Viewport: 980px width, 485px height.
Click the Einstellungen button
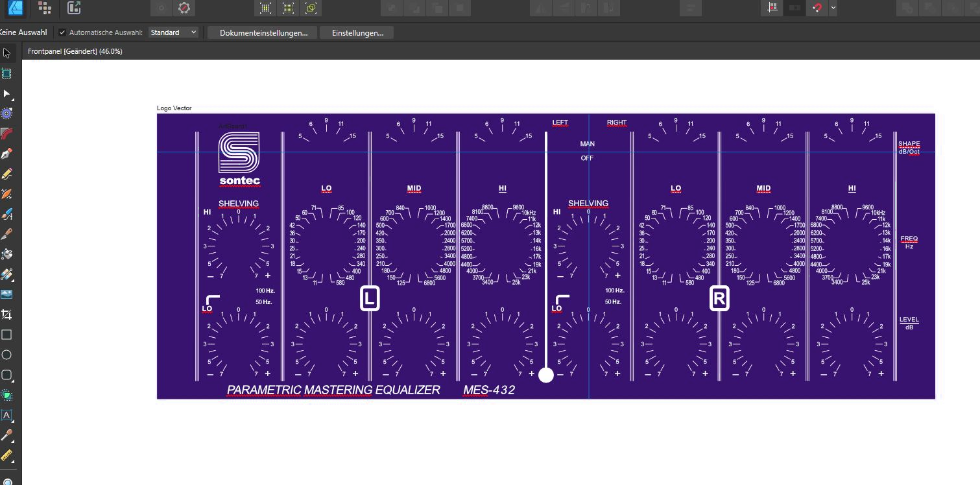click(x=357, y=32)
